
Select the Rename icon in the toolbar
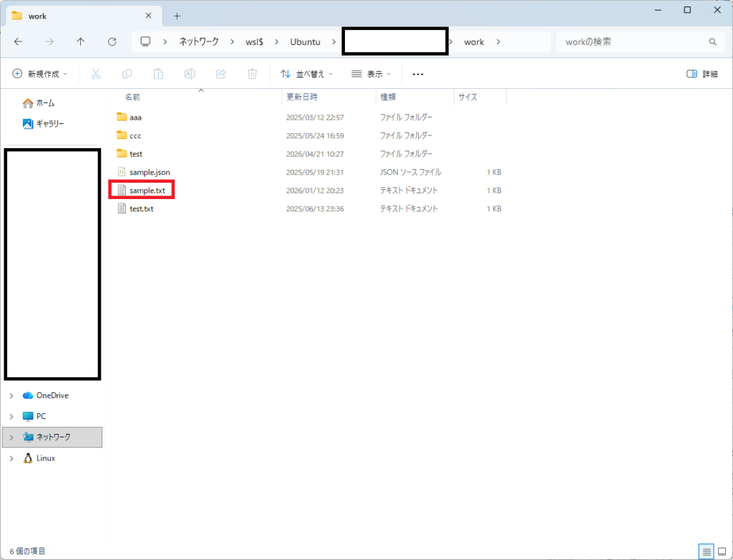(190, 74)
